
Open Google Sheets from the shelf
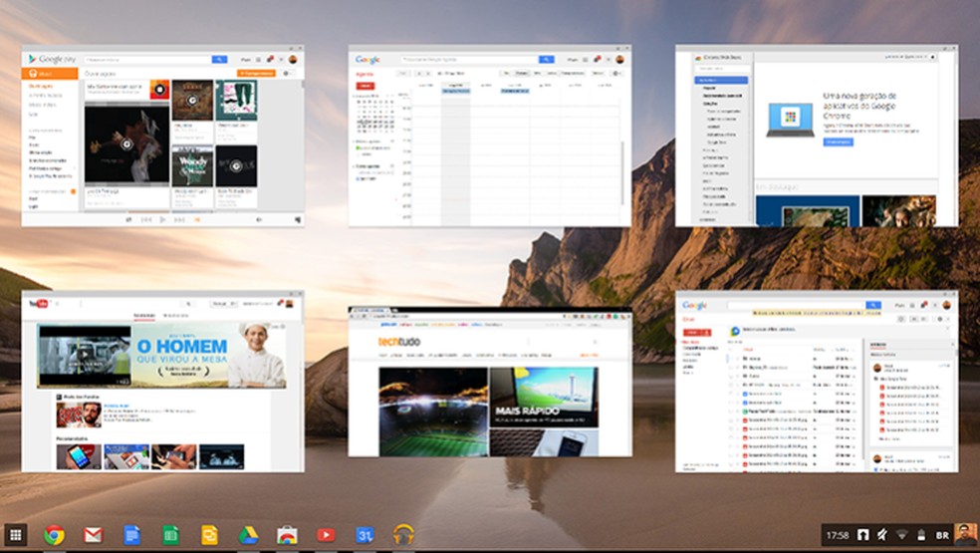[170, 535]
